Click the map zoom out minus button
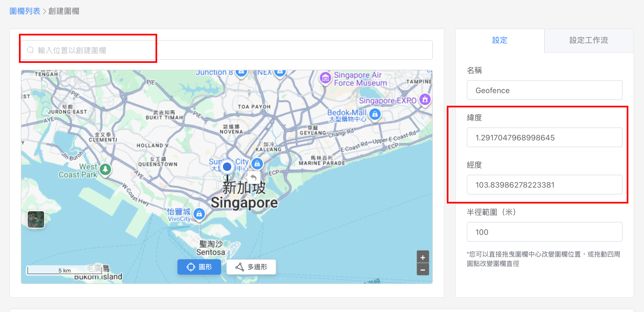 (x=423, y=270)
